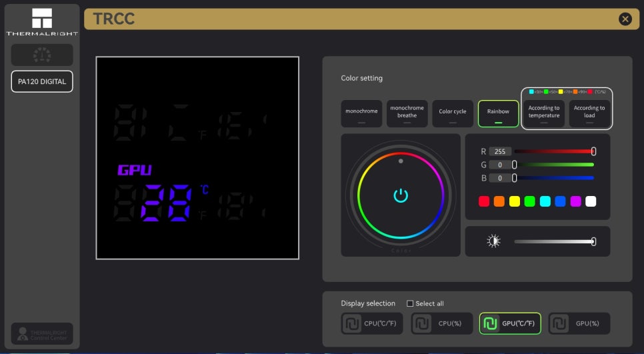
Task: Close the TRCC panel with X icon
Action: (x=625, y=19)
